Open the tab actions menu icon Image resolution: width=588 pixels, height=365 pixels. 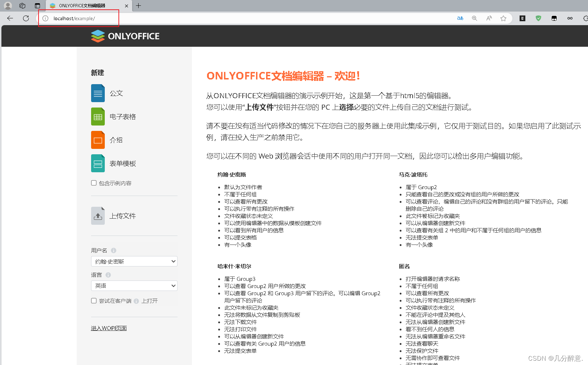point(37,5)
